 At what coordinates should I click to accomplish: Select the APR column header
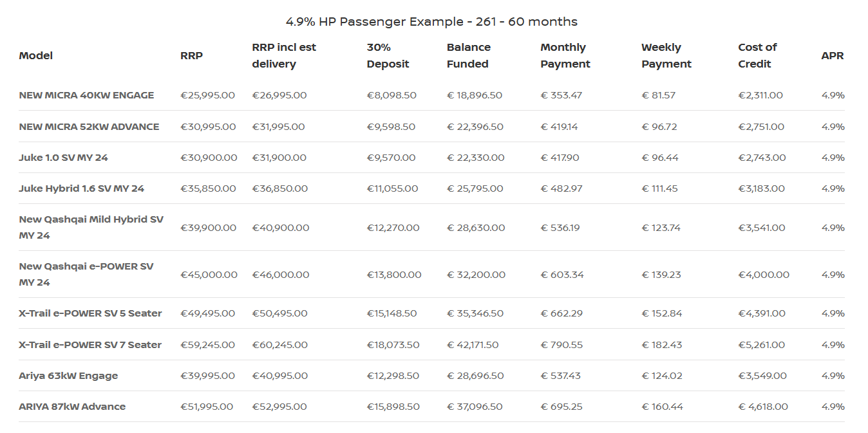(x=833, y=56)
